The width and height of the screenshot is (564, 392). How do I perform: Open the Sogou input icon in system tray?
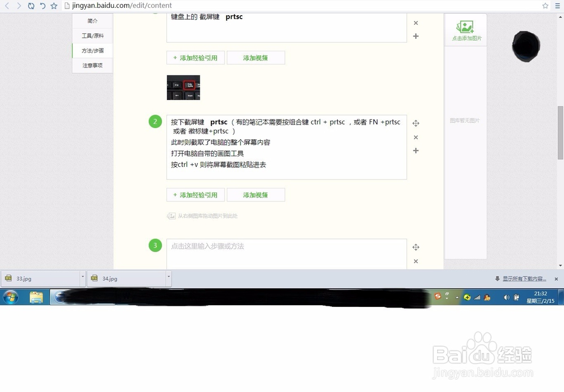coord(438,296)
